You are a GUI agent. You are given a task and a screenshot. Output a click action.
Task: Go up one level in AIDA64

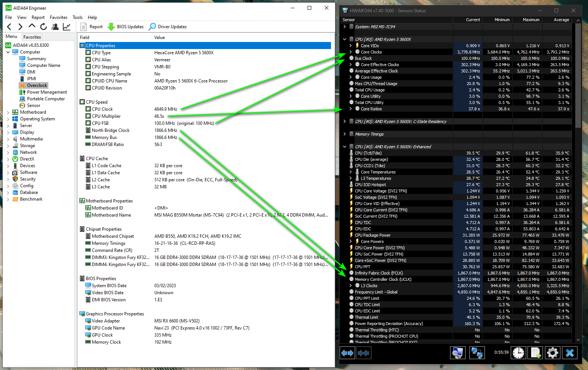click(32, 26)
